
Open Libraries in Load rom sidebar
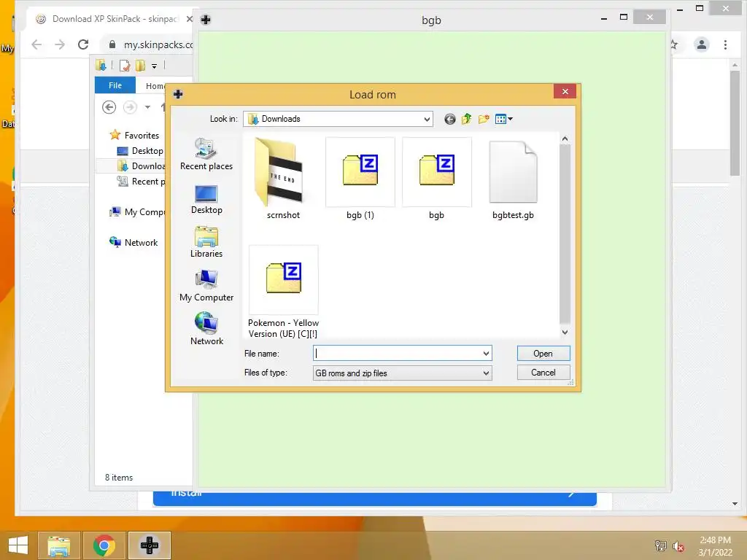(206, 242)
